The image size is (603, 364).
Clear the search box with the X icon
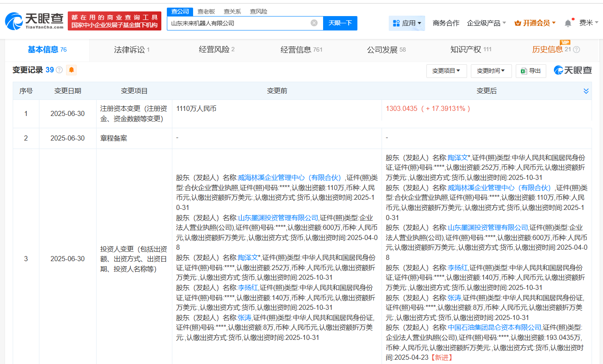314,23
